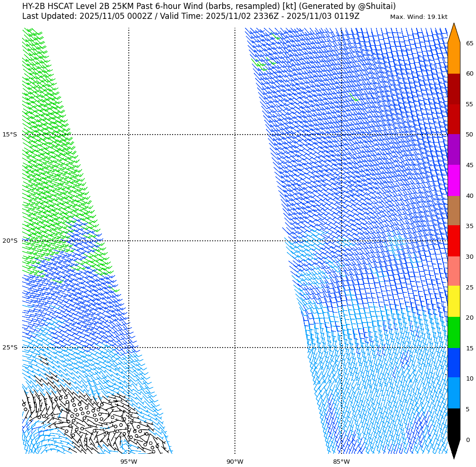Click the orange 60-65 kt colorbar segment

point(453,58)
